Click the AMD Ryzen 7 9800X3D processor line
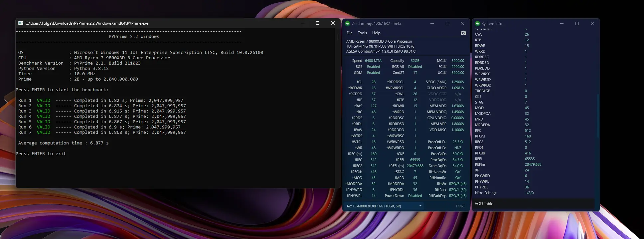Screen dimensions: 644x239 [379, 41]
